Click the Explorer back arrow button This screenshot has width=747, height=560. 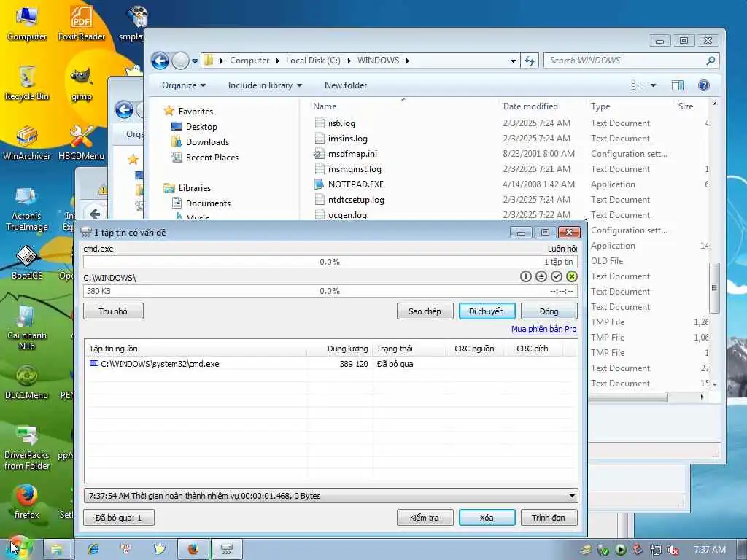160,61
